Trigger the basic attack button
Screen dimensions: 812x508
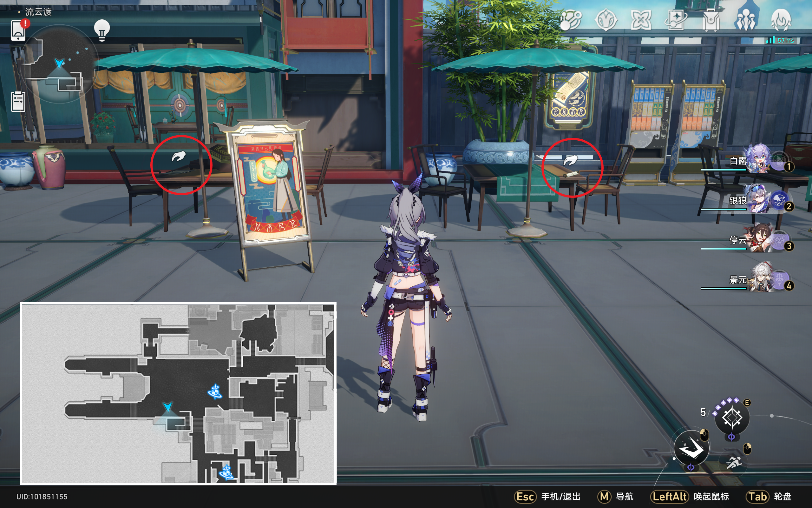point(691,448)
